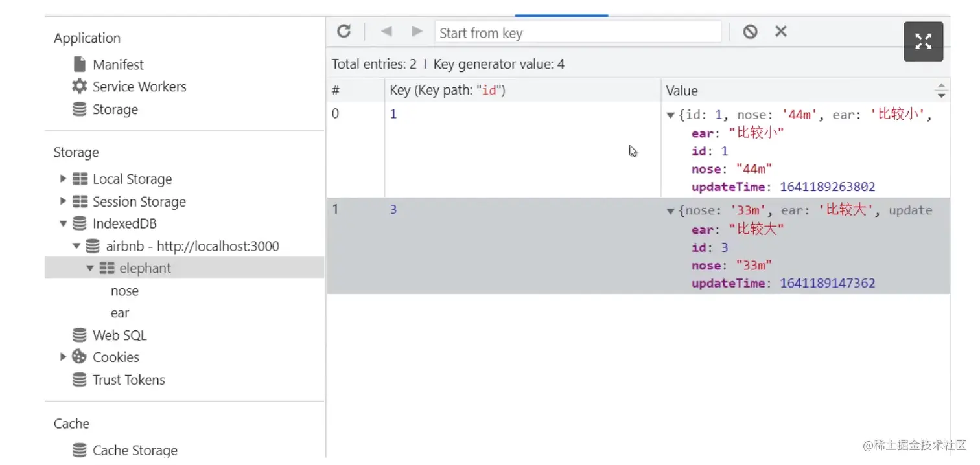Select the nose index
Screen dimensions: 980x465
coord(124,291)
